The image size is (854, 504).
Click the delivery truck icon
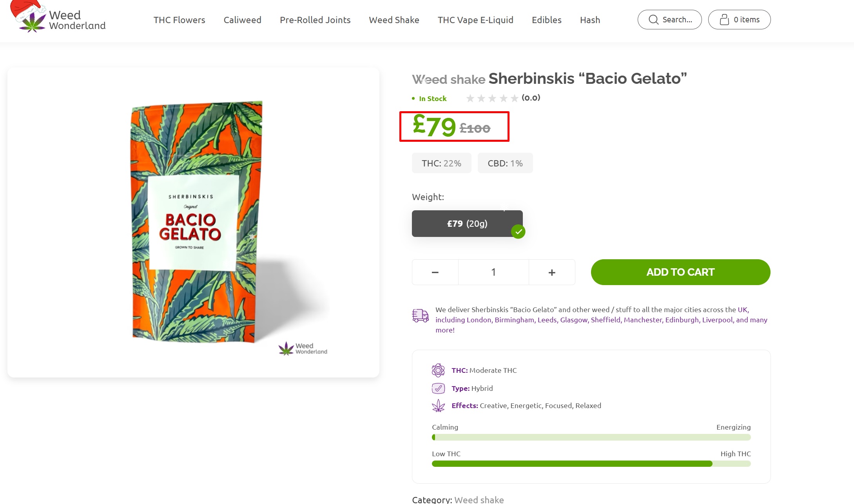pos(421,315)
